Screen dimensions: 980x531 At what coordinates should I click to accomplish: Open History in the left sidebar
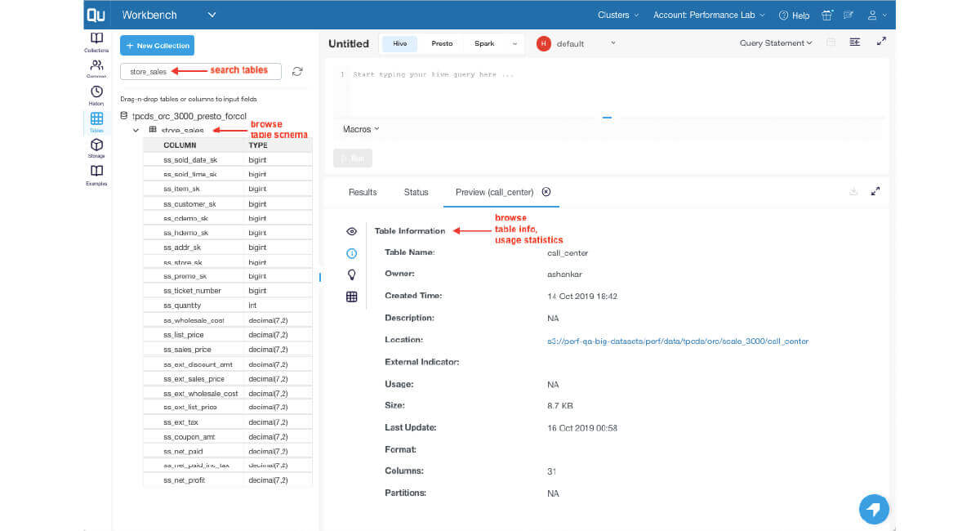tap(96, 96)
